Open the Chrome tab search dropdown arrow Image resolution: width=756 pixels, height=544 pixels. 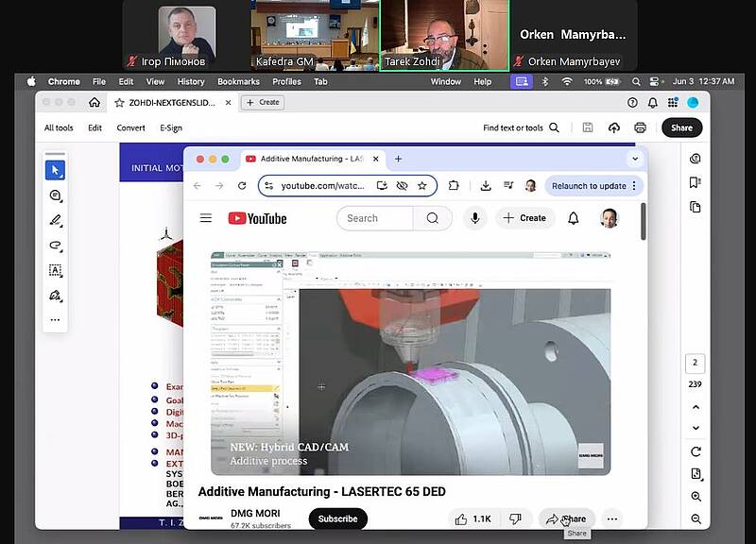[635, 159]
